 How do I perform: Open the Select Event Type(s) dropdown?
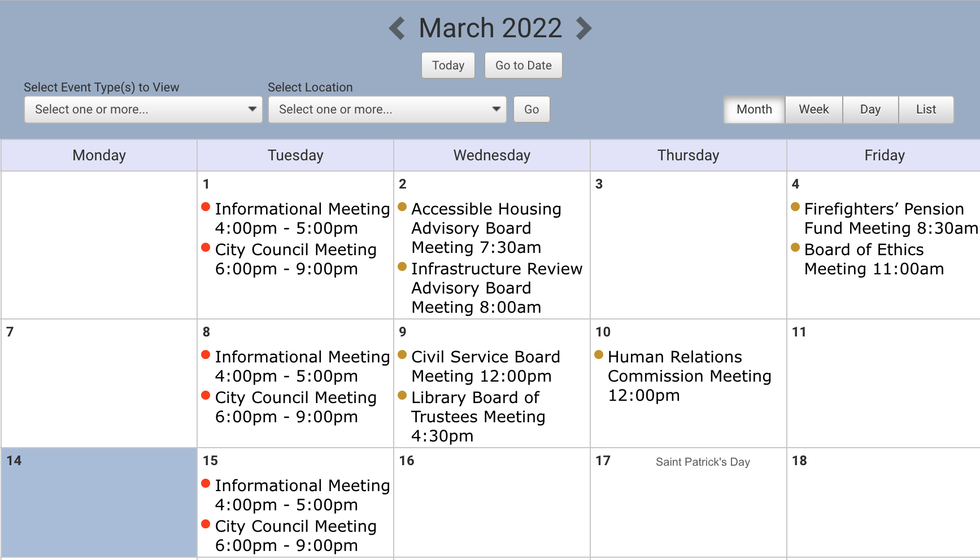143,110
